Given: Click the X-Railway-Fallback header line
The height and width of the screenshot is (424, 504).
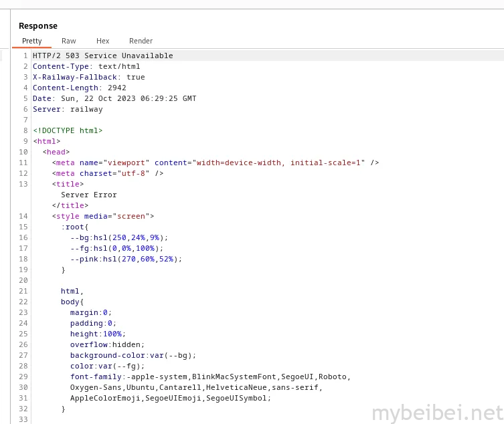Looking at the screenshot, I should tap(89, 77).
